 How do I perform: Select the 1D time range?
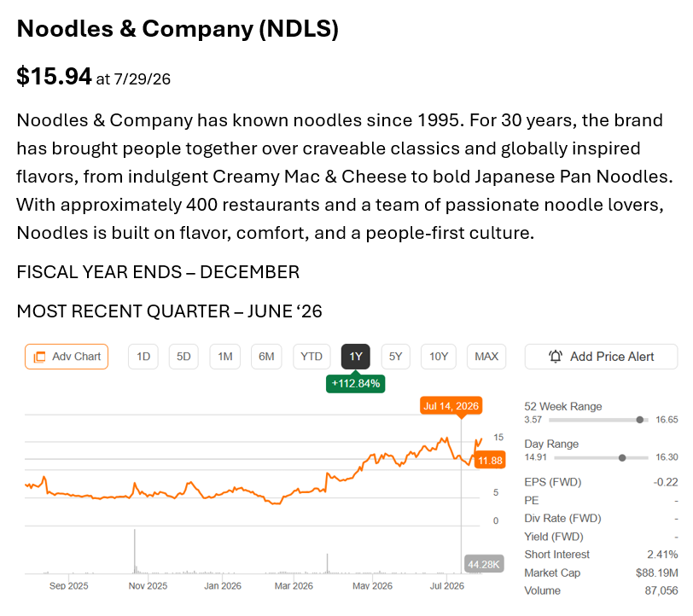click(143, 357)
